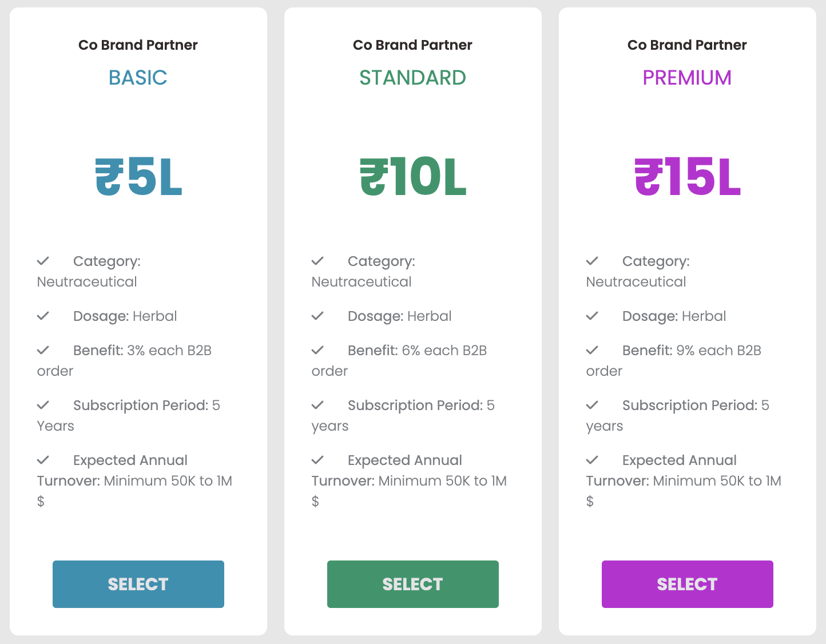Click the ₹5L price on Basic card

pos(138,177)
